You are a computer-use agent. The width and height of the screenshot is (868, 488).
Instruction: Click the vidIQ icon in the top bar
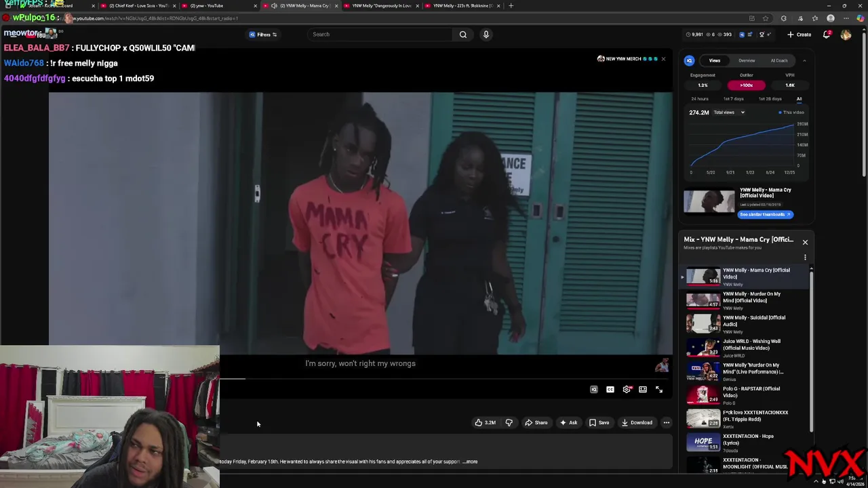pos(741,35)
